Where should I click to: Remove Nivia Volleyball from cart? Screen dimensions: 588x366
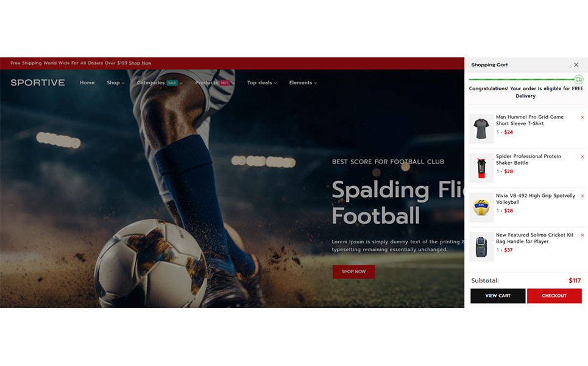pyautogui.click(x=583, y=196)
